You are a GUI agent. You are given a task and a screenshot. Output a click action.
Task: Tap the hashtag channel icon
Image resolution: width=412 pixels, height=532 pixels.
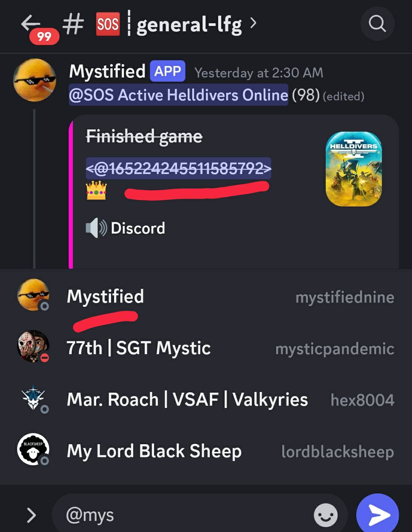pyautogui.click(x=73, y=24)
